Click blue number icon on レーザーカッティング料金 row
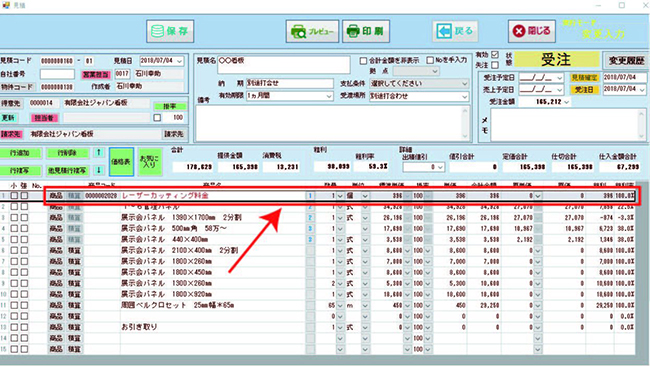Screen dimensions: 650x366 pos(310,196)
